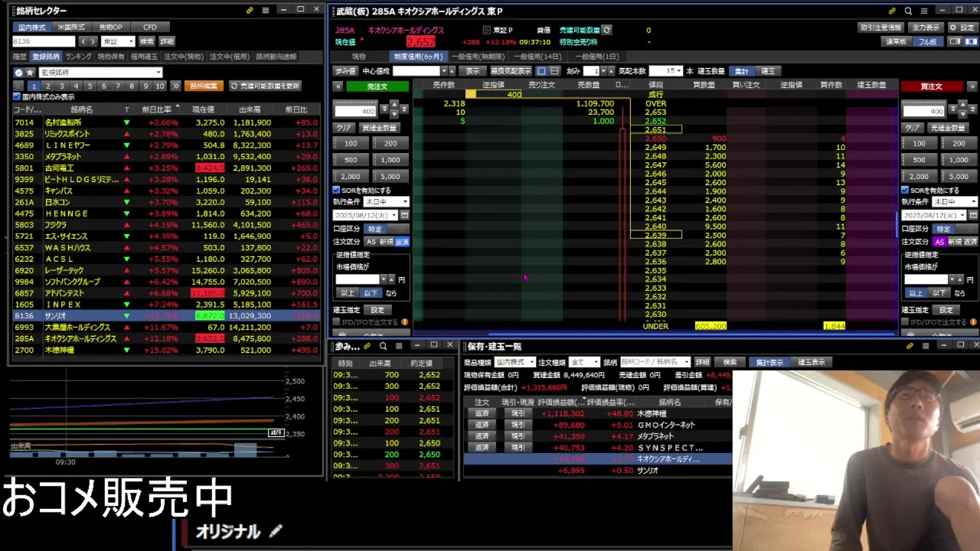Open 注文種類 全て dropdown
The height and width of the screenshot is (551, 980).
pos(583,362)
